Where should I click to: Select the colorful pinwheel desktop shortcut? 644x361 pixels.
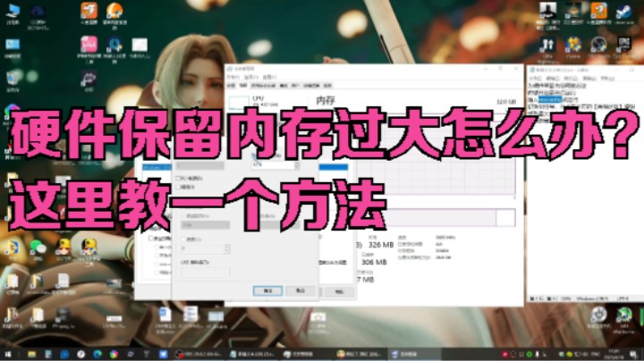[x=573, y=45]
